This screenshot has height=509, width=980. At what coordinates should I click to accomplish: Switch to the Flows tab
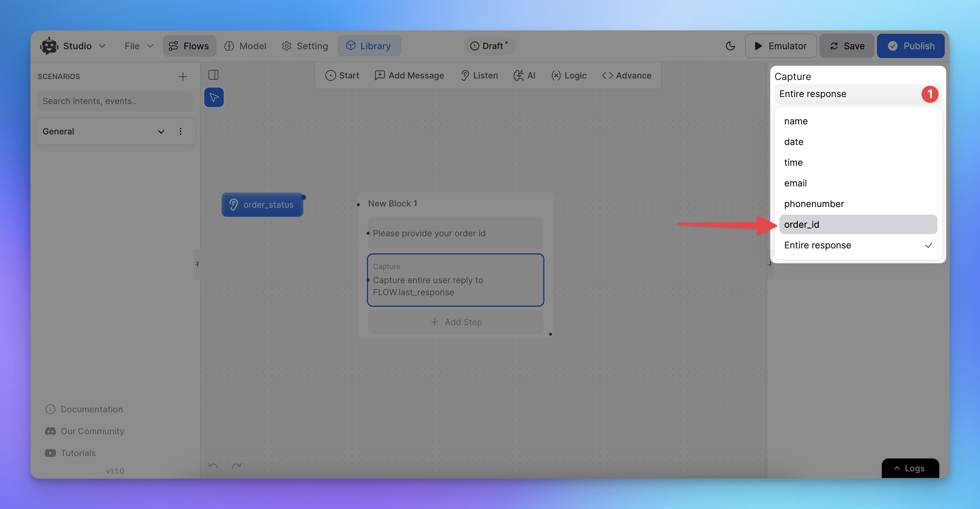coord(189,46)
